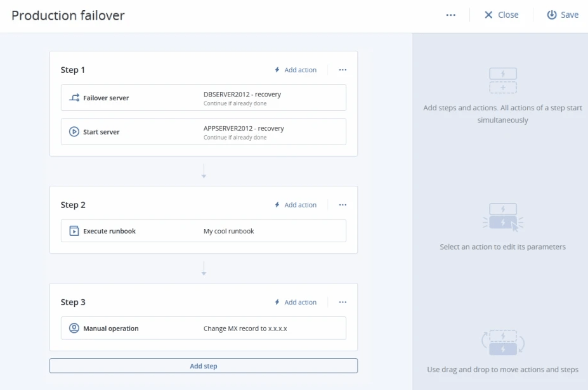Click the Save power icon
The height and width of the screenshot is (390, 588).
coord(552,15)
